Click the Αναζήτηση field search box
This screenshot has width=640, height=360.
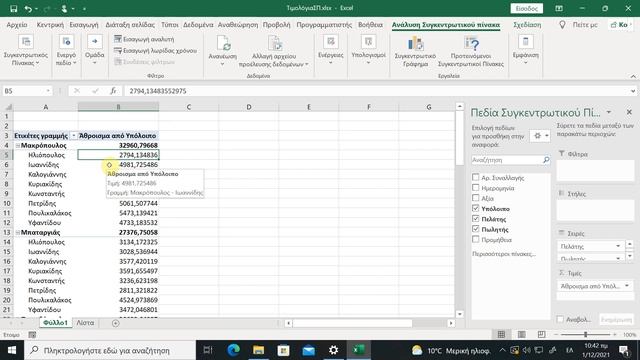tap(507, 160)
